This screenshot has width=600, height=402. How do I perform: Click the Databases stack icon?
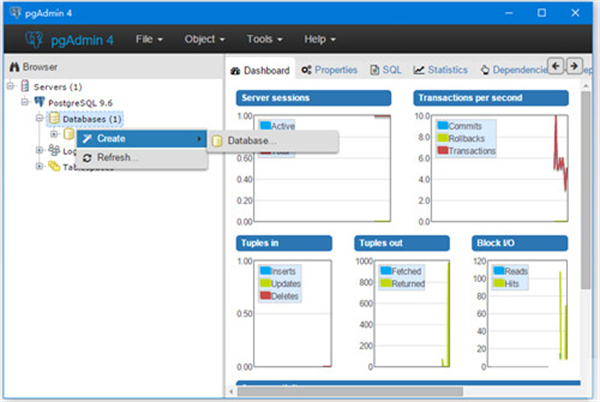click(x=54, y=118)
